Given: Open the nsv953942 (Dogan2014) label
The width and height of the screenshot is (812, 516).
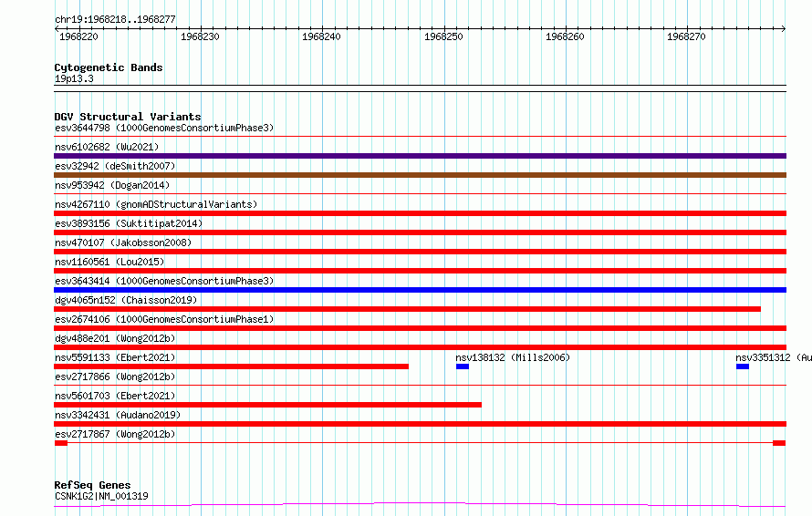Looking at the screenshot, I should (x=112, y=185).
